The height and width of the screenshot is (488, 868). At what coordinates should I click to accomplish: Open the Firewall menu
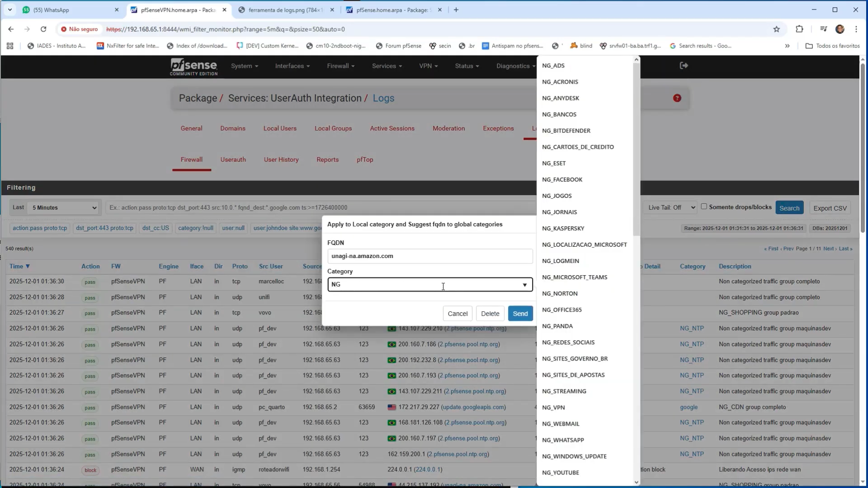pos(340,66)
